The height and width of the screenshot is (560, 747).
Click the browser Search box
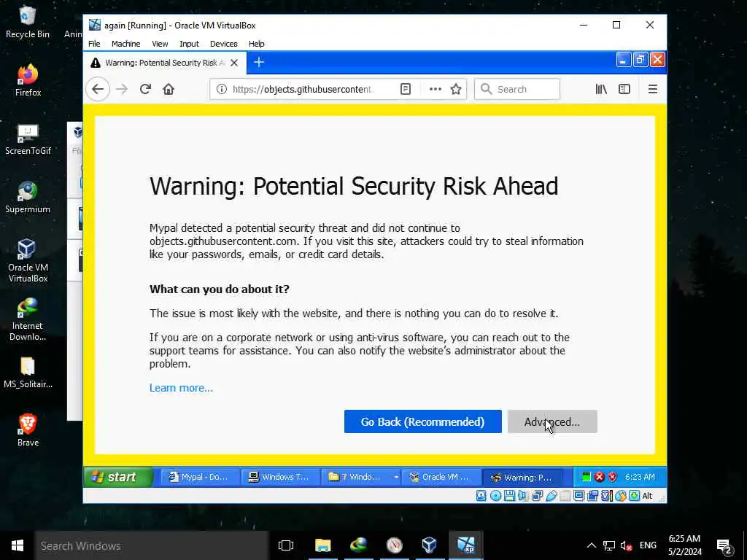pos(517,89)
